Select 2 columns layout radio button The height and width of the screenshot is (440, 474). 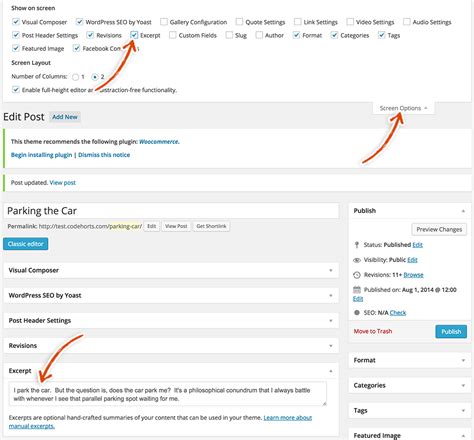(95, 77)
